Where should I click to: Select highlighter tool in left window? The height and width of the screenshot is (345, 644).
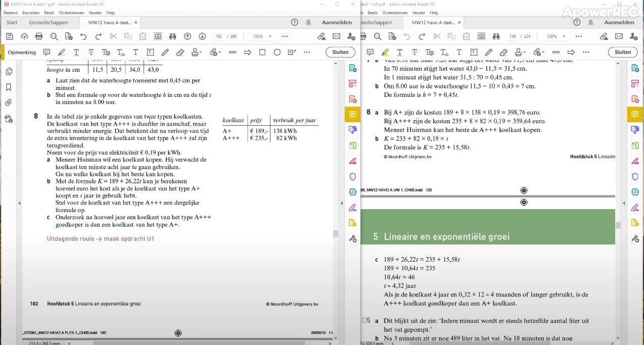point(62,52)
